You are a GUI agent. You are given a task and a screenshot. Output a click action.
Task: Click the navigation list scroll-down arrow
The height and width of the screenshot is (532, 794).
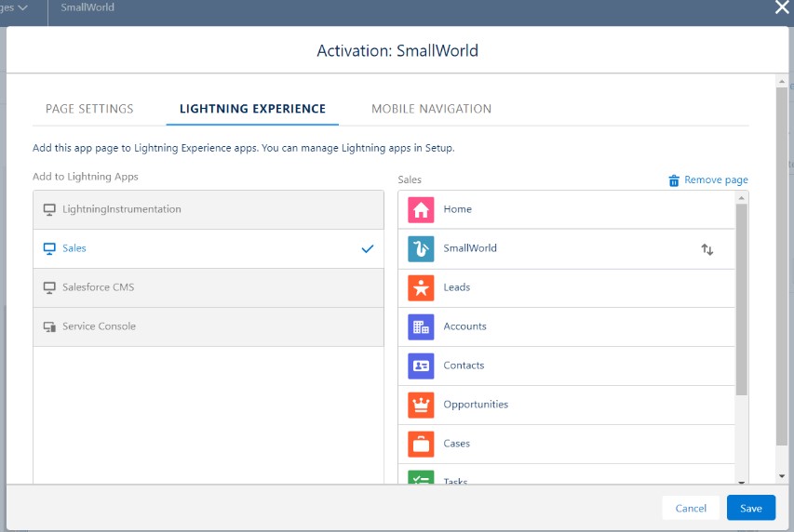point(741,482)
